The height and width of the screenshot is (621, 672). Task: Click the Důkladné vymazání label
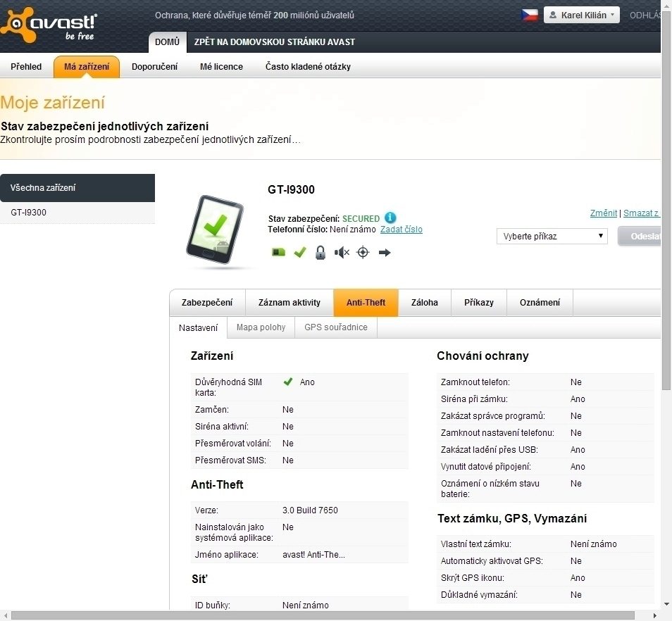click(479, 594)
